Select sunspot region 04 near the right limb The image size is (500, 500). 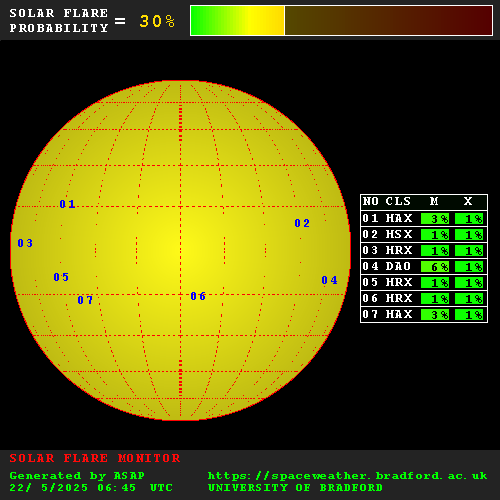(x=329, y=280)
